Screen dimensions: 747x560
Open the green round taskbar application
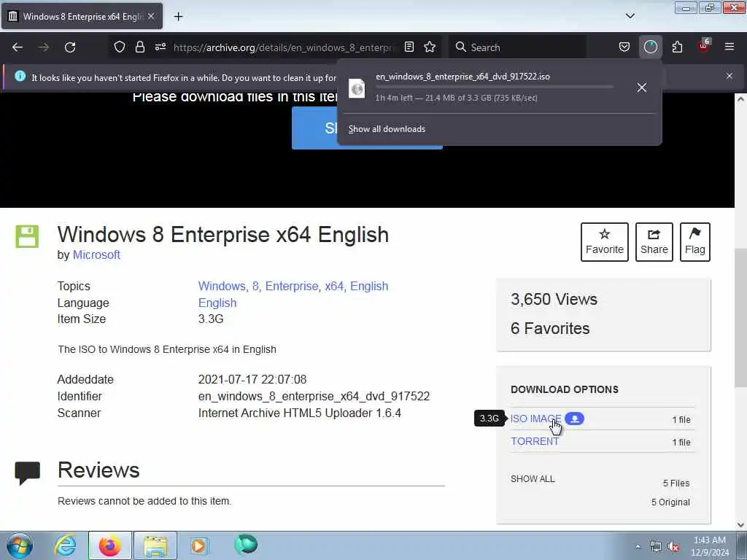point(246,544)
